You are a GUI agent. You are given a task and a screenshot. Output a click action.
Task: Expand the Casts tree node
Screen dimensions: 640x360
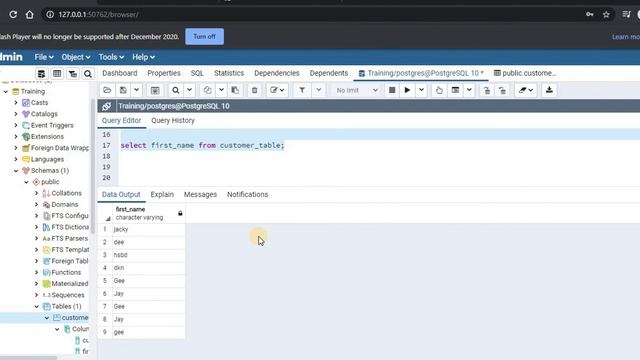[x=16, y=102]
